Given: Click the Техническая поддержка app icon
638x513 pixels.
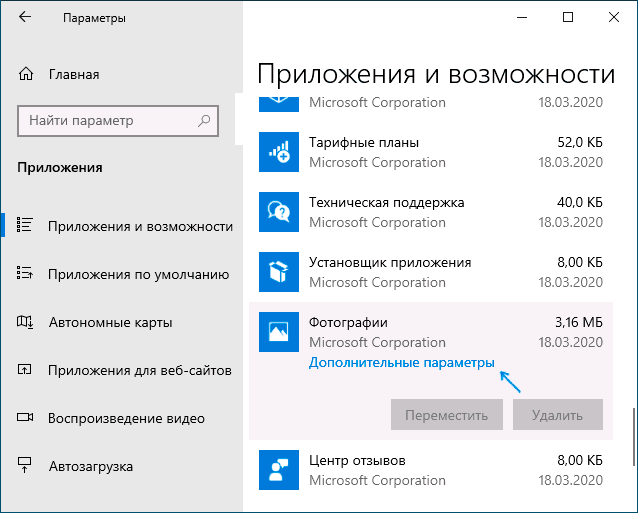Looking at the screenshot, I should click(279, 212).
